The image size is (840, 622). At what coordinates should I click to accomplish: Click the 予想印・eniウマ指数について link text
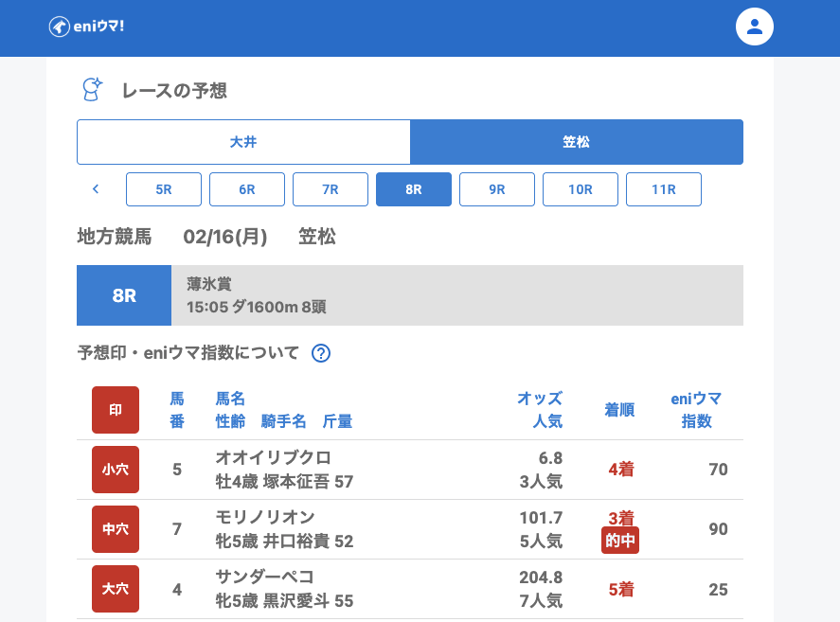[x=188, y=353]
